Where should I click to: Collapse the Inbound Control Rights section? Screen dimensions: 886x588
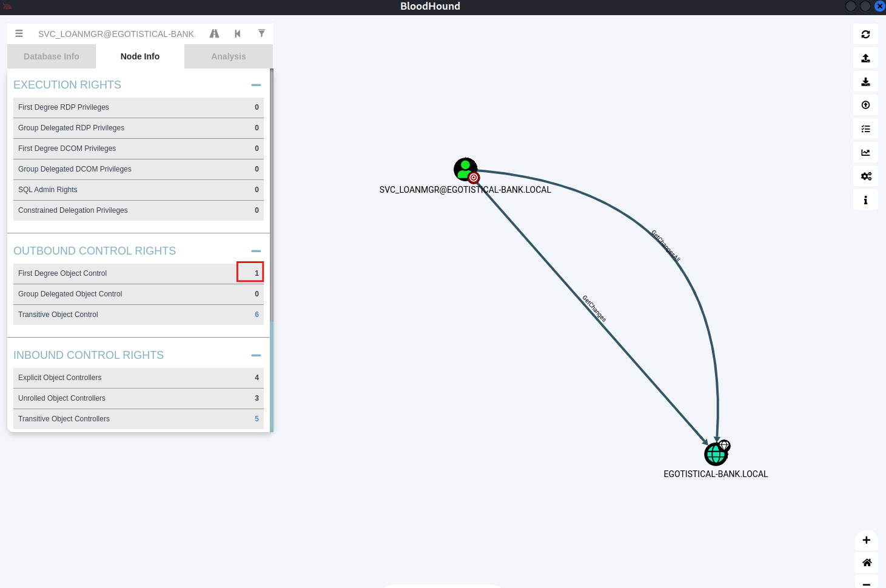pos(256,356)
